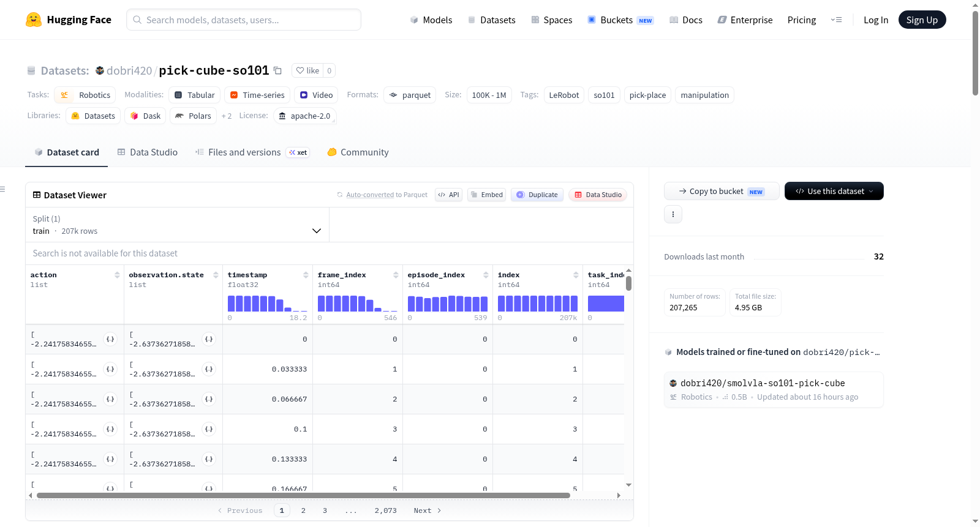Click Copy to bucket button
The image size is (980, 527).
tap(722, 191)
